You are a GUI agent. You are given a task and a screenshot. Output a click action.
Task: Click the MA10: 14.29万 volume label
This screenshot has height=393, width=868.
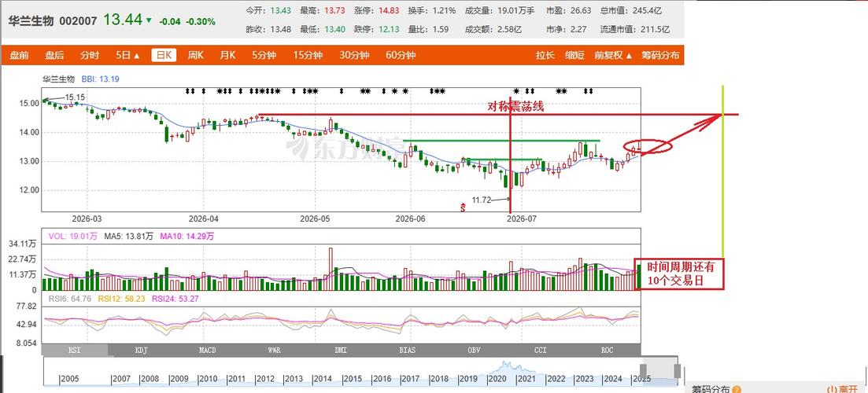(x=187, y=236)
